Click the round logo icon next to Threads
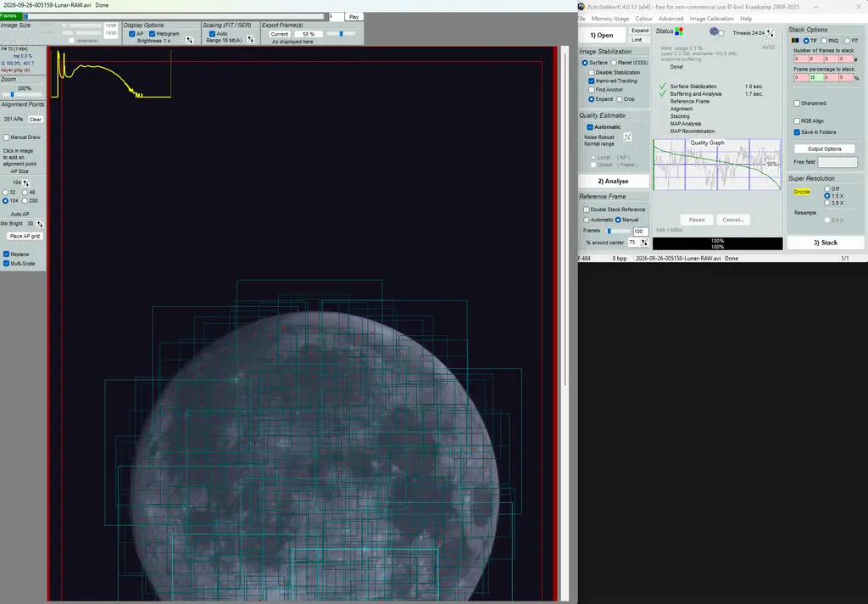868x604 pixels. (714, 31)
